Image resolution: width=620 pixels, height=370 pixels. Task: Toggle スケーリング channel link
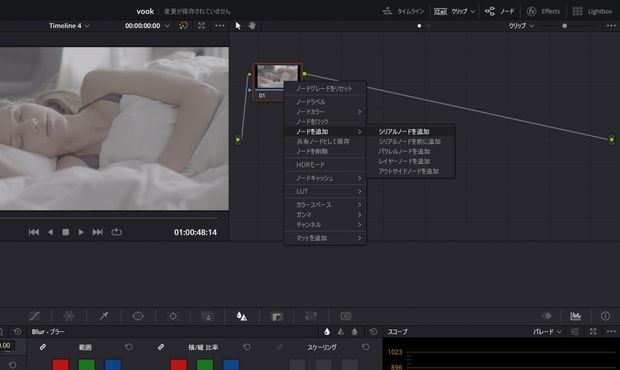(279, 347)
